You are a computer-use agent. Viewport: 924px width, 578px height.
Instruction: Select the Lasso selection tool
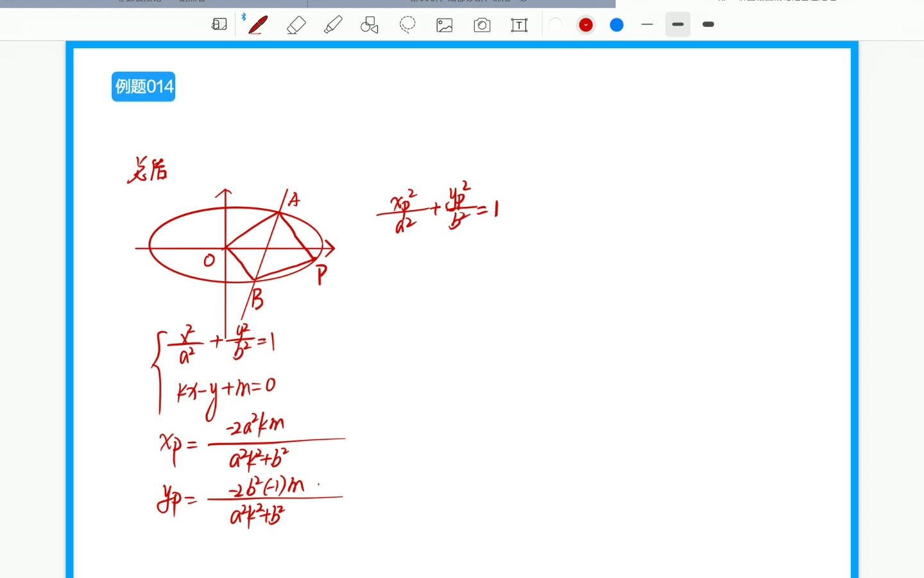point(407,24)
